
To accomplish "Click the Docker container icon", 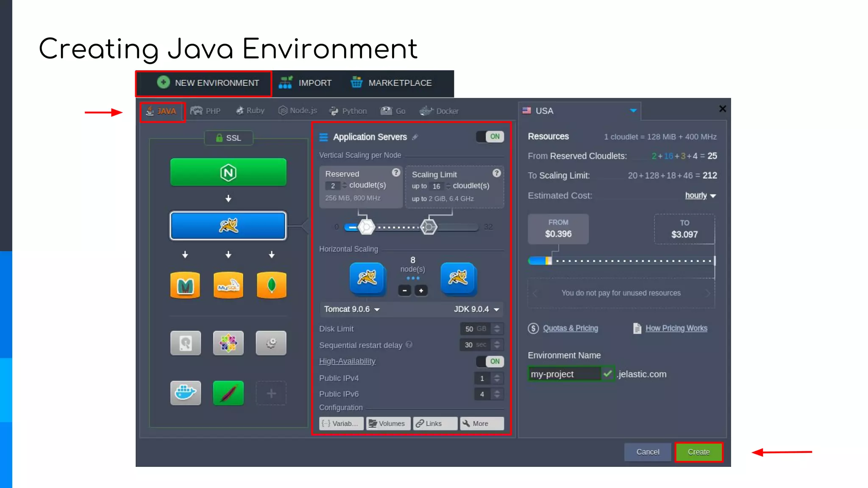I will [185, 393].
